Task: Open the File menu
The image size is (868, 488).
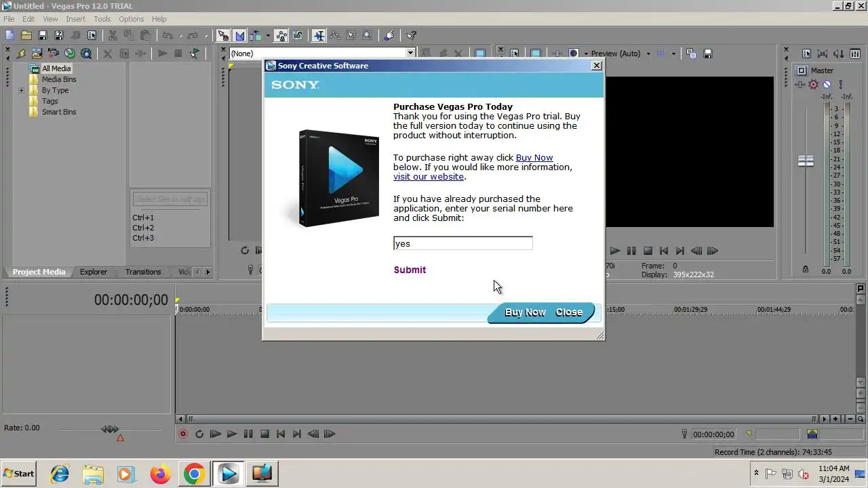Action: click(x=9, y=19)
